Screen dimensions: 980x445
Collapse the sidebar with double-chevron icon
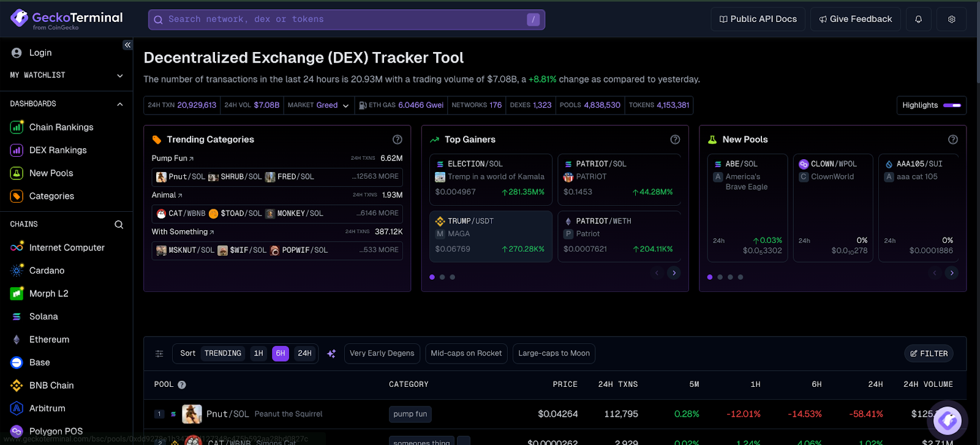pyautogui.click(x=127, y=45)
